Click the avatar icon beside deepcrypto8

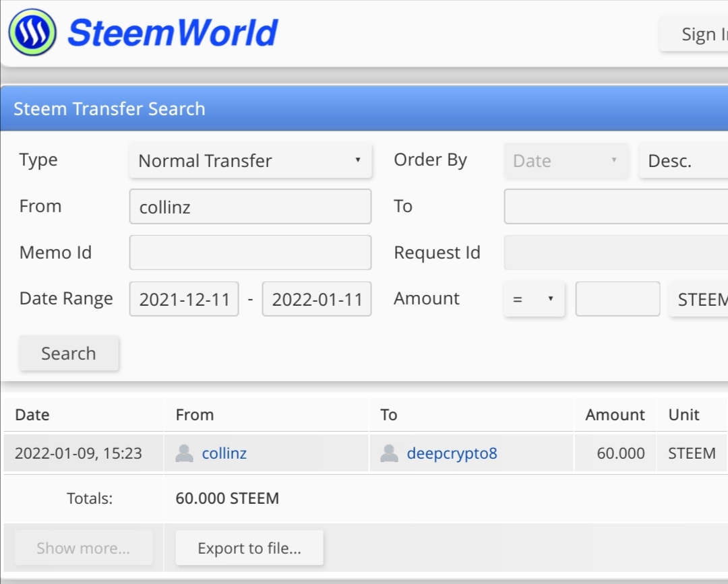coord(389,453)
